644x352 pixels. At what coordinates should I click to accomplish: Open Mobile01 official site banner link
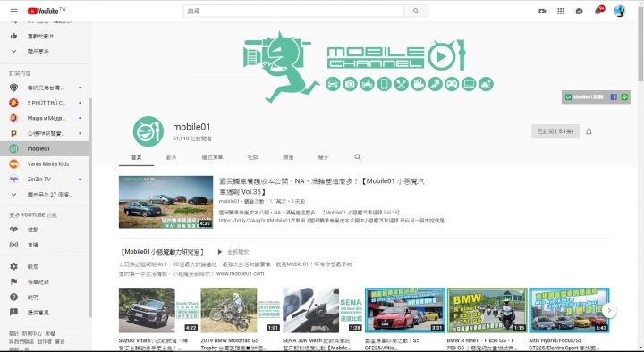click(584, 97)
